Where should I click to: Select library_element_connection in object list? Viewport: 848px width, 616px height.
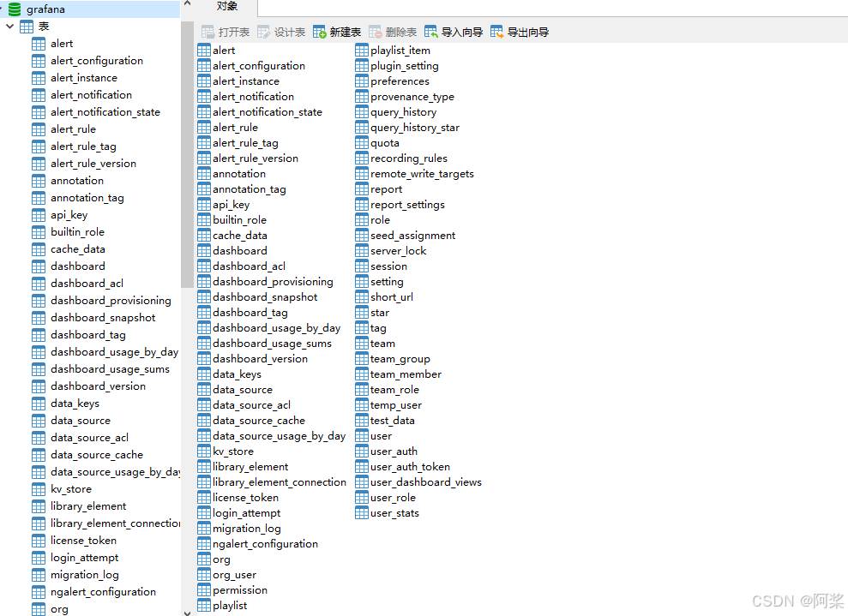click(280, 482)
